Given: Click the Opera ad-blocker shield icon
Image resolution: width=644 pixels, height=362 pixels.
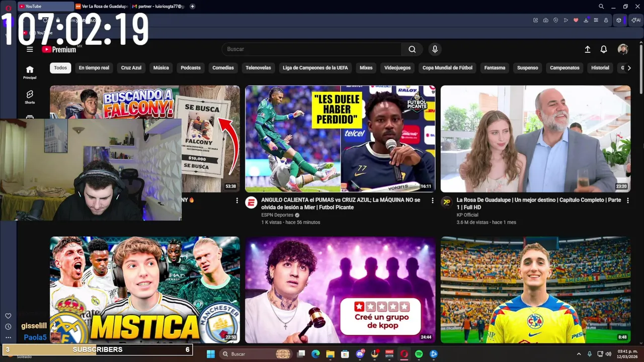Looking at the screenshot, I should tap(556, 20).
